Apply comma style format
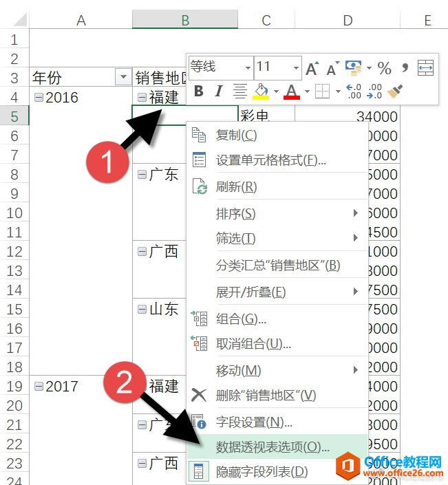This screenshot has height=485, width=448. click(405, 67)
